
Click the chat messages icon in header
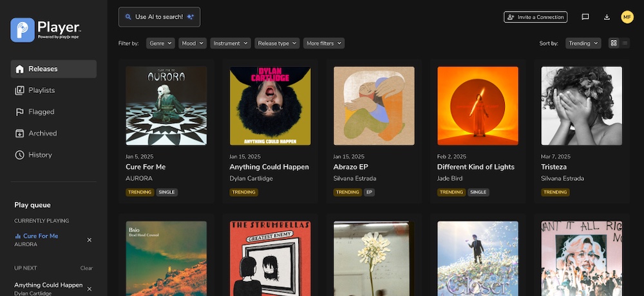pyautogui.click(x=585, y=17)
